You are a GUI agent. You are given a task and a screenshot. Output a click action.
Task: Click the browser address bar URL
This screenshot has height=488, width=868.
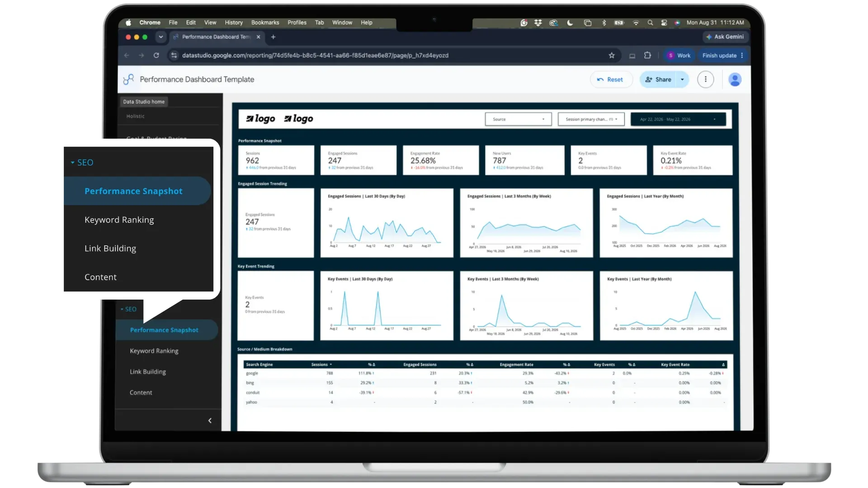click(315, 56)
